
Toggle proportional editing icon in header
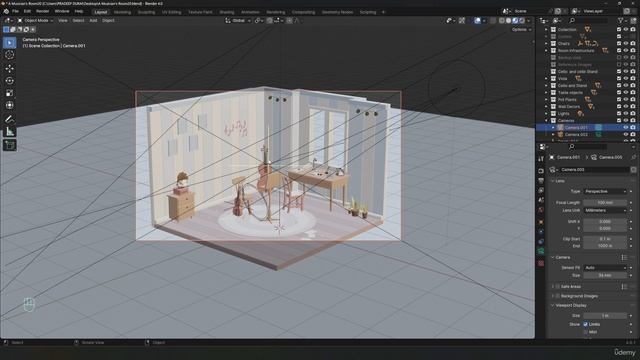pyautogui.click(x=289, y=20)
